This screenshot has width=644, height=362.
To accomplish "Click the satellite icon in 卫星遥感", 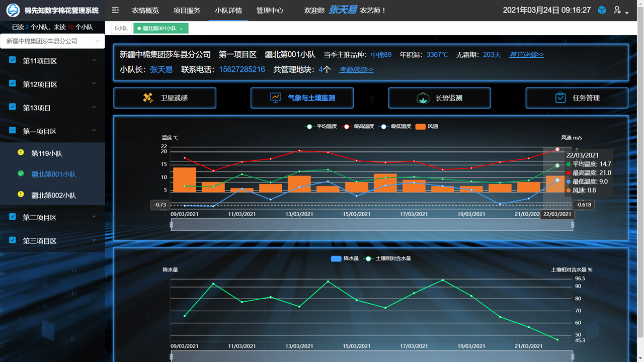I will point(148,98).
